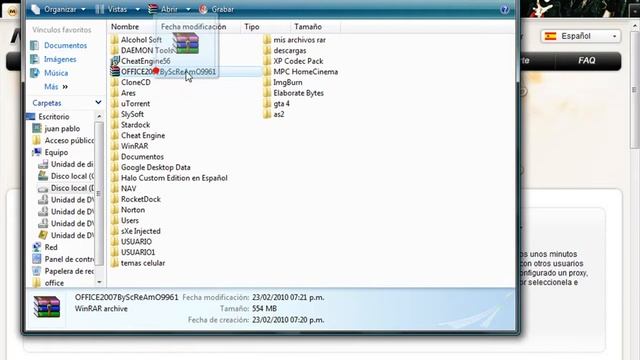The image size is (640, 360).
Task: Select the NAV folder icon
Action: tap(115, 189)
